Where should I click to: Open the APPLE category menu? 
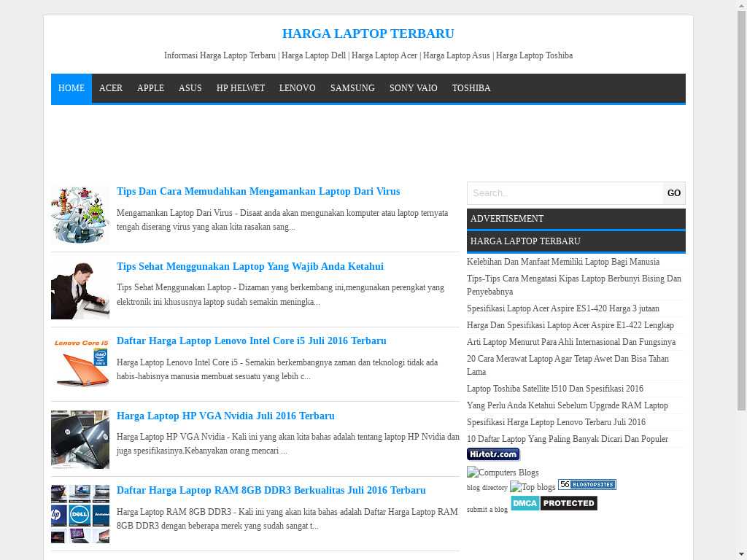point(150,88)
